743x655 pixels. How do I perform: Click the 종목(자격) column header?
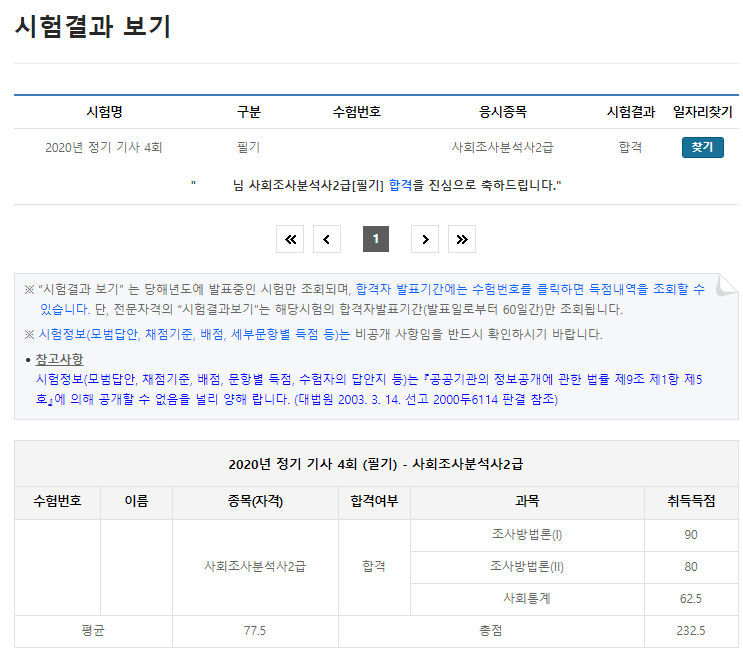pyautogui.click(x=255, y=501)
